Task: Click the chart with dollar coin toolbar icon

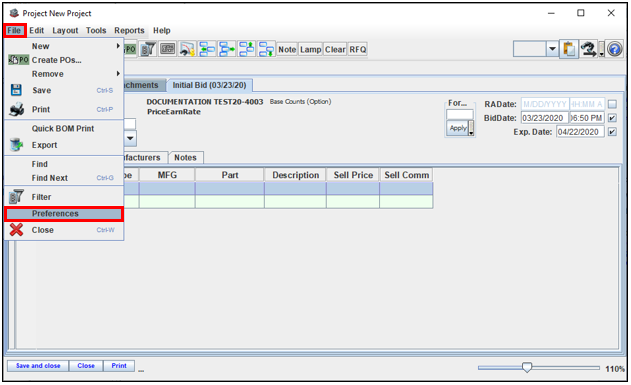Action: (x=187, y=49)
